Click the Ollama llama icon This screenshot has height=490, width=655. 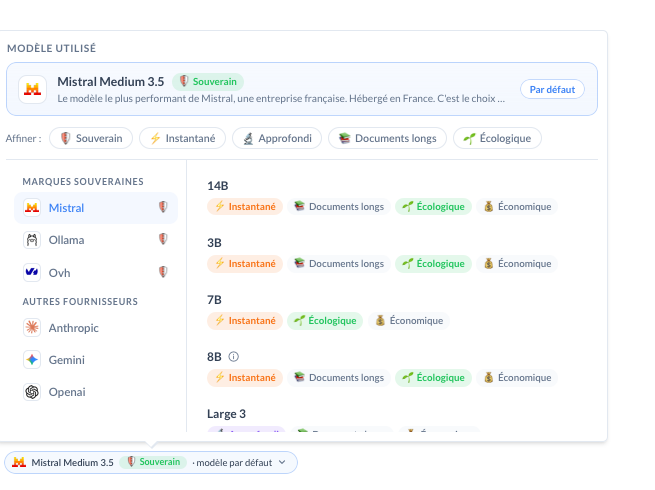32,240
